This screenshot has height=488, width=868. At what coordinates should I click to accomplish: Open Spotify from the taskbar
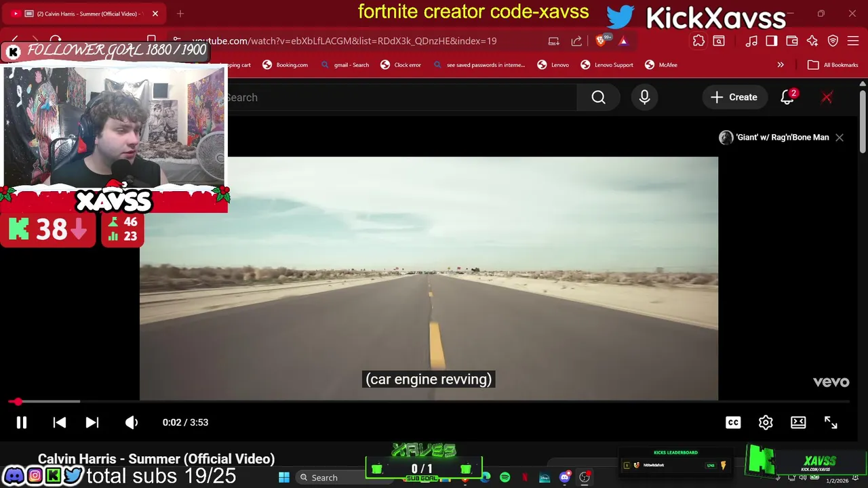pyautogui.click(x=505, y=478)
